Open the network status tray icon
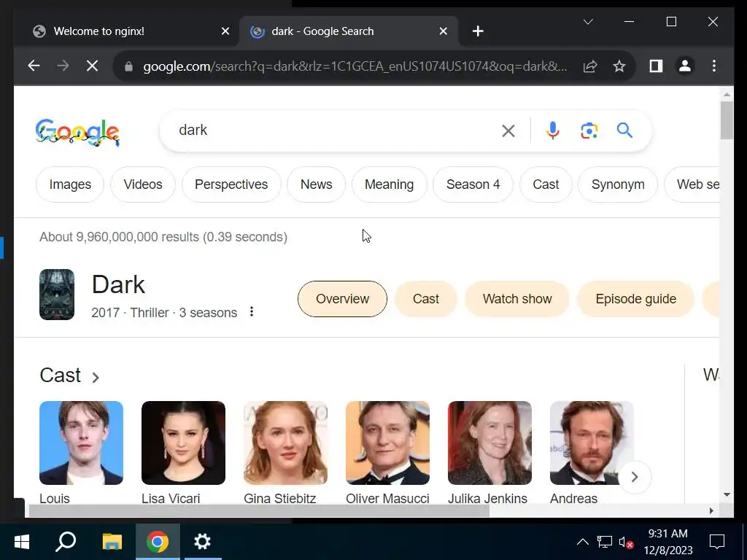This screenshot has height=560, width=747. pyautogui.click(x=605, y=542)
